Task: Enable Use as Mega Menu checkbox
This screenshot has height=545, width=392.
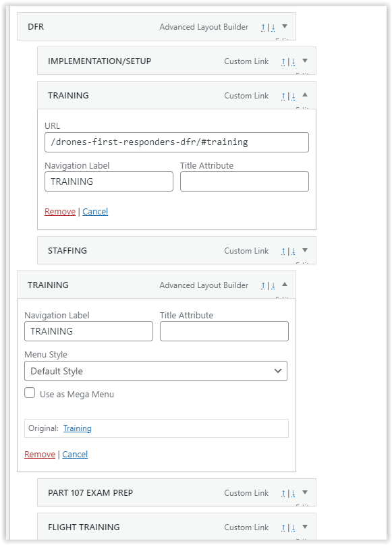Action: click(x=30, y=393)
